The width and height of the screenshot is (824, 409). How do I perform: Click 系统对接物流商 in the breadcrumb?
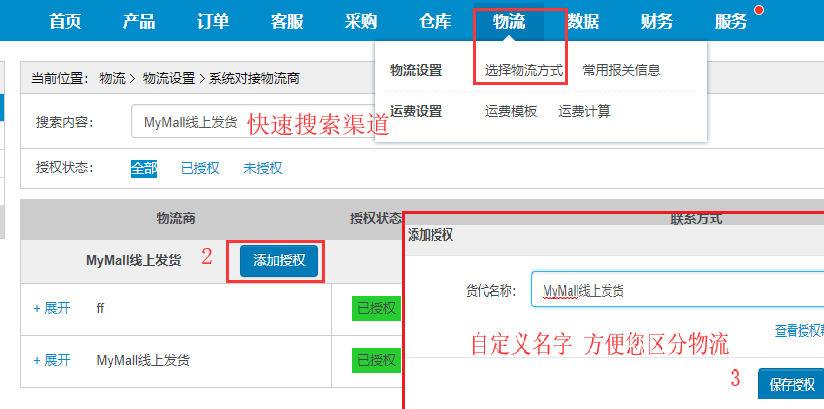(254, 79)
